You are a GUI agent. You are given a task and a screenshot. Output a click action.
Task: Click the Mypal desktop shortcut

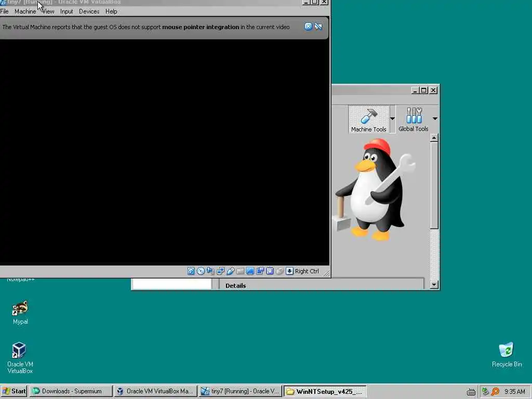tap(20, 312)
